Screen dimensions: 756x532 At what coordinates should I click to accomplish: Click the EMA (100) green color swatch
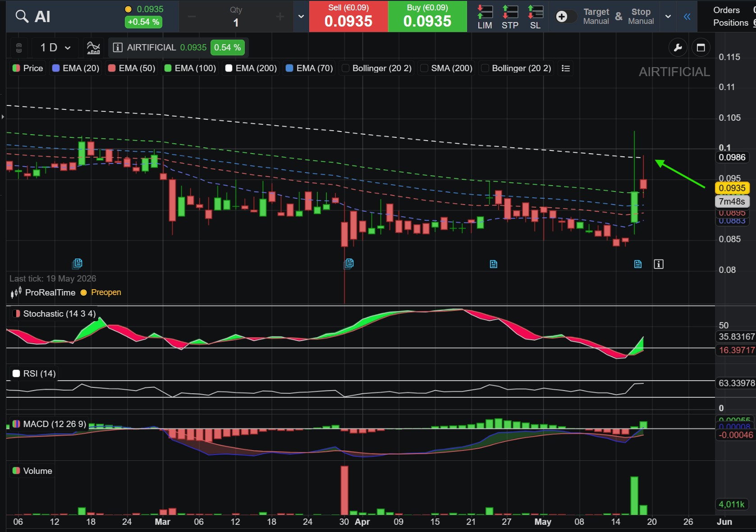click(x=168, y=68)
